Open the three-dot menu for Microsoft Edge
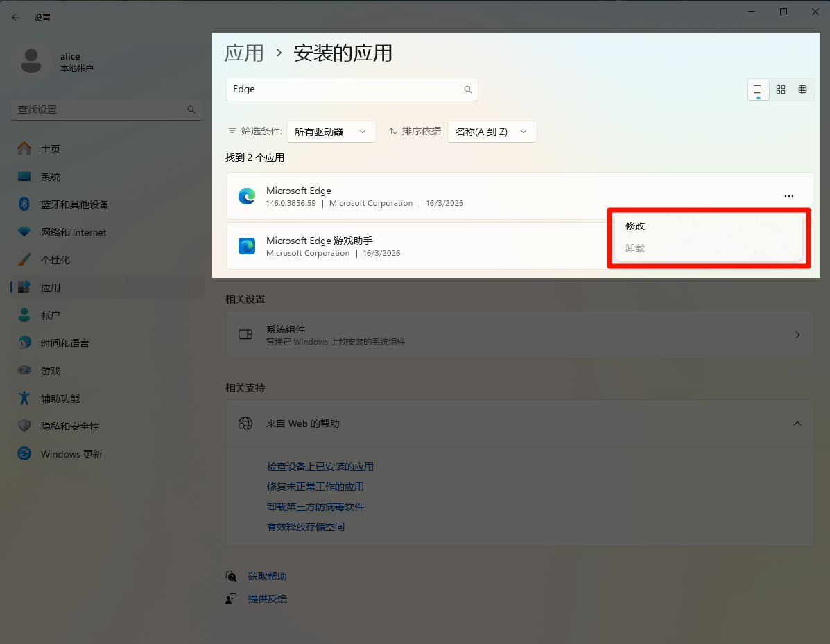This screenshot has width=830, height=644. pyautogui.click(x=788, y=196)
